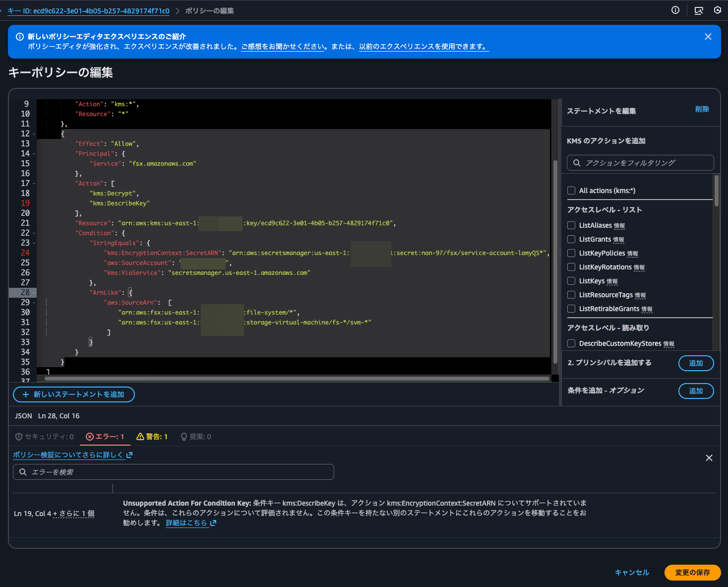Click the magnifier icon in アクション filter box

point(576,163)
